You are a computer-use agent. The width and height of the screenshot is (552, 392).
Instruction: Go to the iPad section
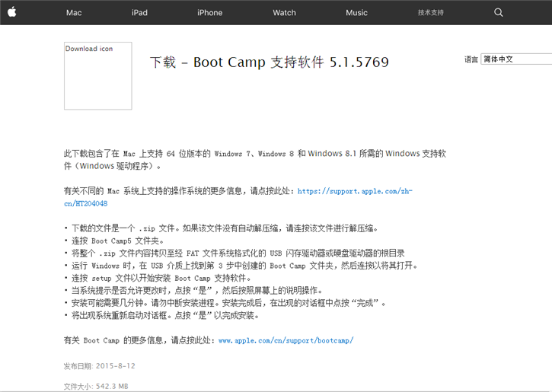tap(139, 13)
